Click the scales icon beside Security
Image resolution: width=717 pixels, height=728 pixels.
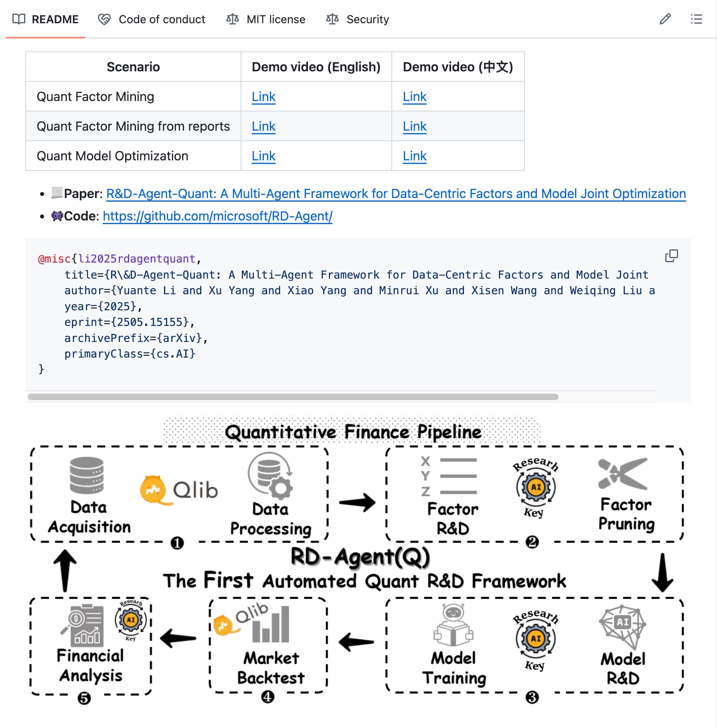332,19
